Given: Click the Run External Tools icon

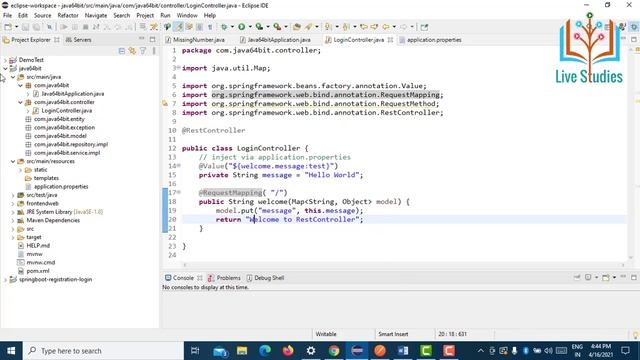Looking at the screenshot, I should click(277, 27).
